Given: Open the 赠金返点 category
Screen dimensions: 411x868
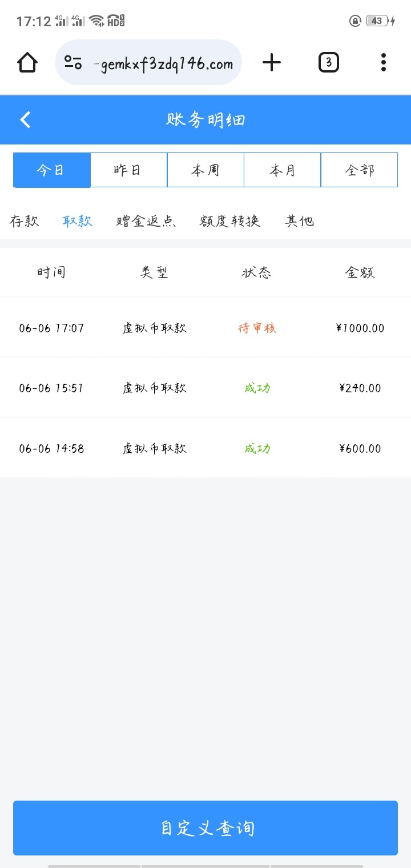Looking at the screenshot, I should [x=146, y=221].
